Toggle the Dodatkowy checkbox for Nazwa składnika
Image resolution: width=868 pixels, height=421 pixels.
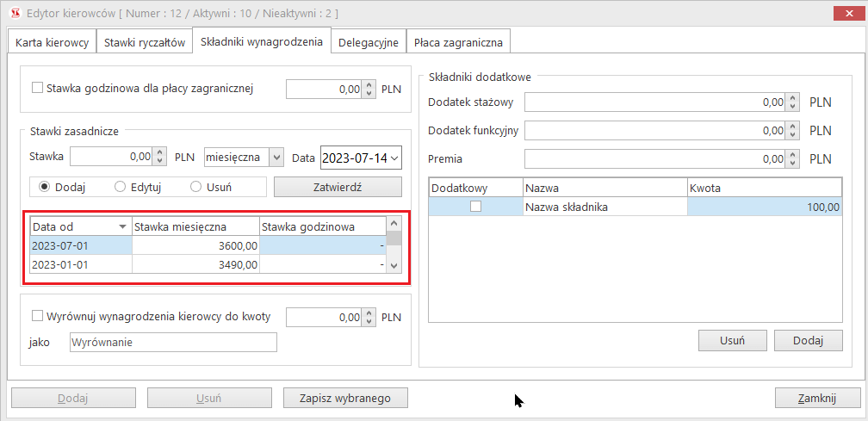tap(475, 207)
